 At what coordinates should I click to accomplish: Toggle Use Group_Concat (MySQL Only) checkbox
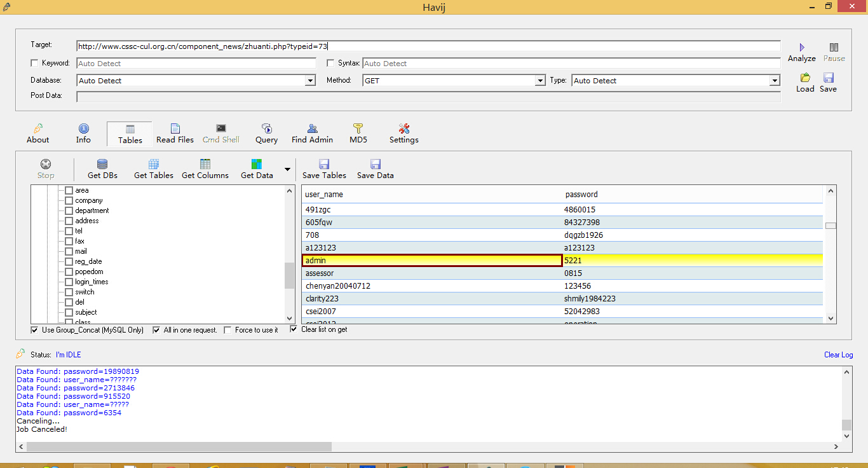click(x=34, y=330)
